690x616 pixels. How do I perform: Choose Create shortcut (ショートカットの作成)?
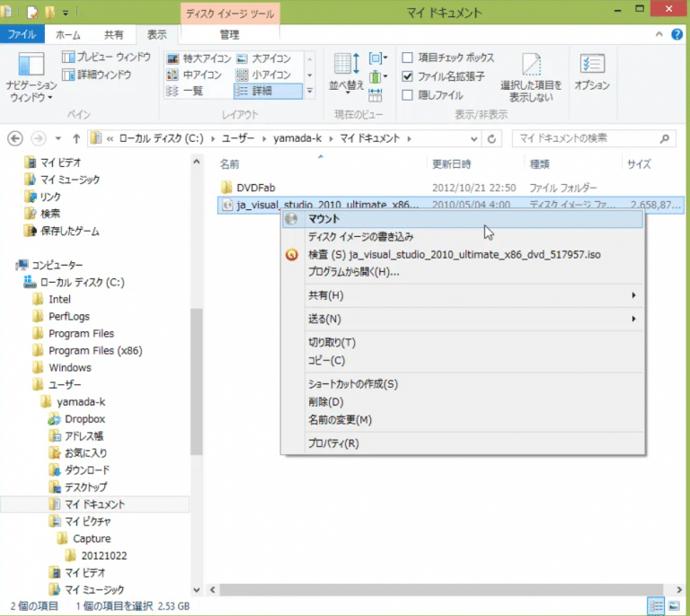[x=463, y=384]
